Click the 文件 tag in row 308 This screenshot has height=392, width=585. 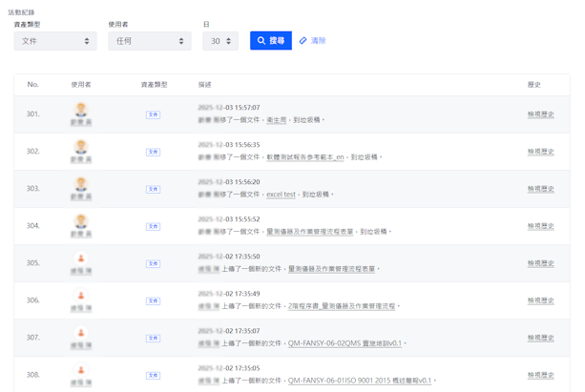pyautogui.click(x=153, y=376)
